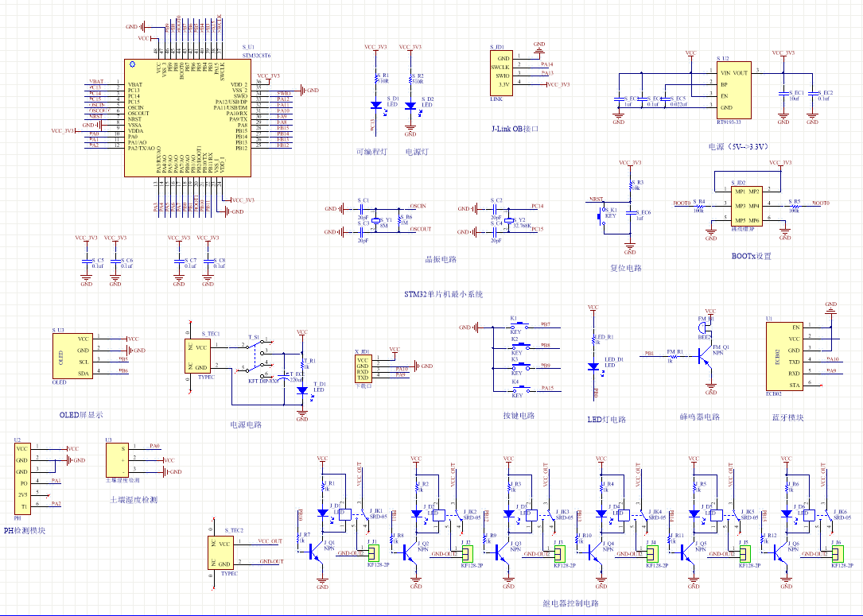This screenshot has height=616, width=863.
Task: Click the S_Y1 8M crystal symbol
Action: coord(375,220)
